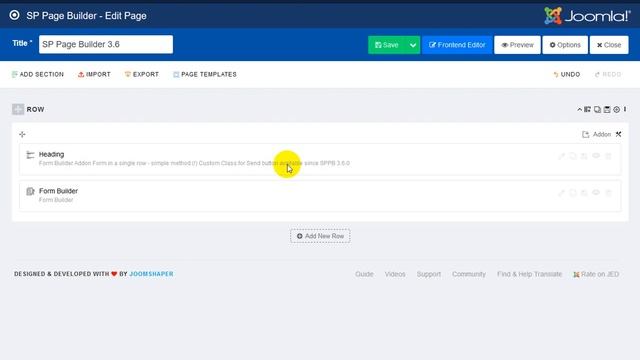Collapse the ROW section with the chevron
Screen dimensions: 640x360
pyautogui.click(x=580, y=109)
